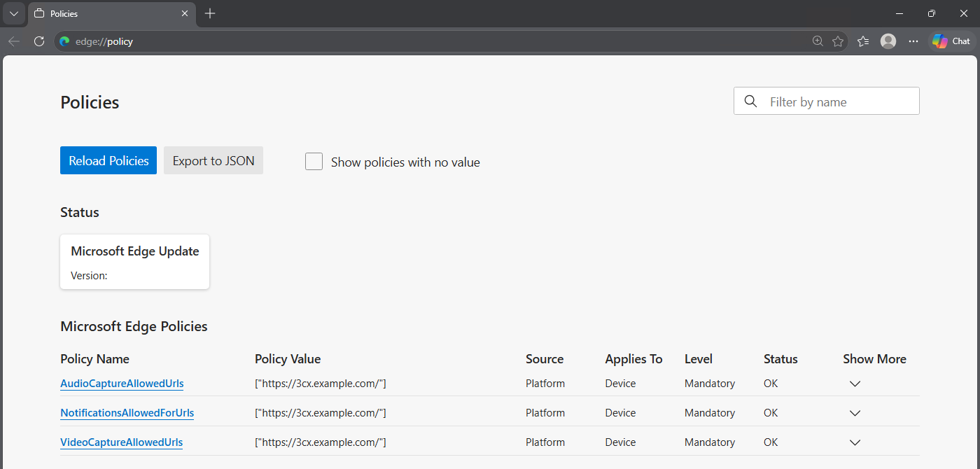Click the Microsoft Edge Policies heading
The height and width of the screenshot is (469, 980).
pos(134,326)
